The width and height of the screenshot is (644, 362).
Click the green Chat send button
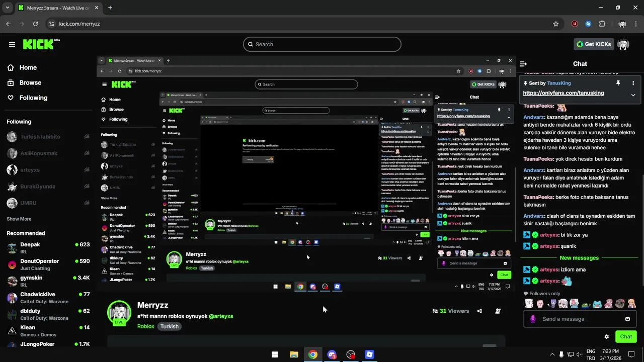coord(626,337)
